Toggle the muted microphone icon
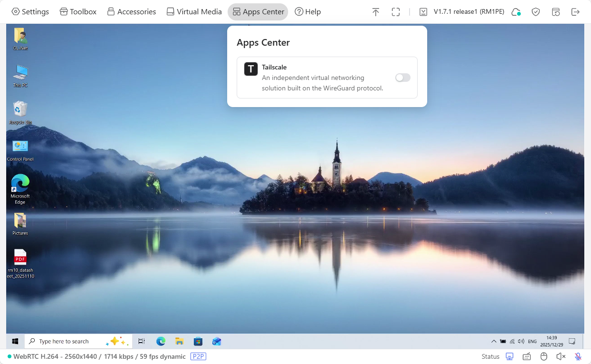This screenshot has height=364, width=591. point(578,356)
